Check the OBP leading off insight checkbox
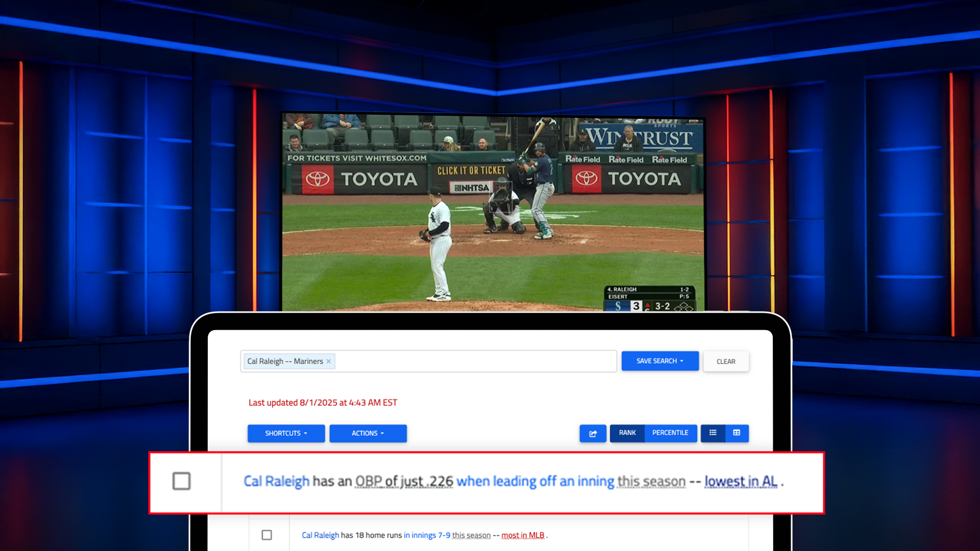 pos(181,481)
